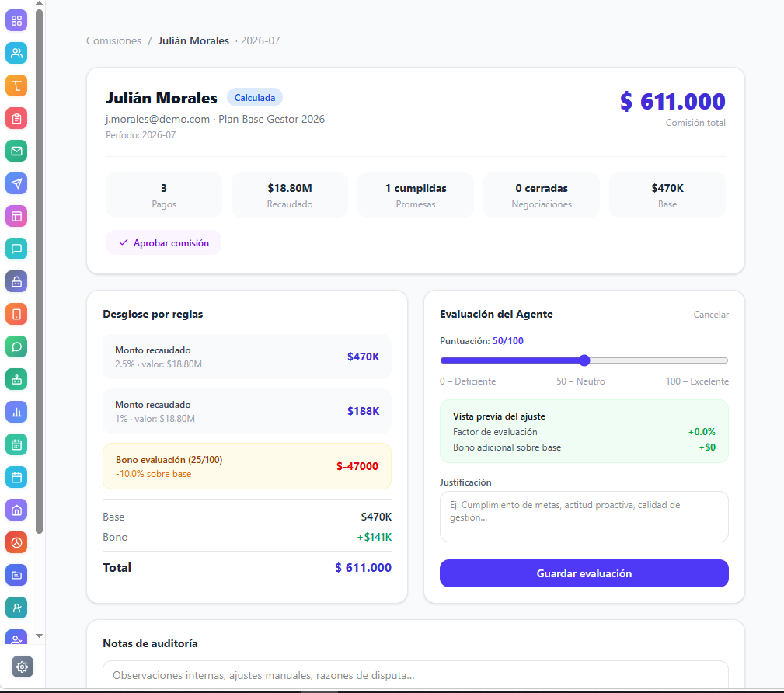Click the '+0.0%' Factor de evaluación value
Image resolution: width=784 pixels, height=693 pixels.
pos(702,432)
